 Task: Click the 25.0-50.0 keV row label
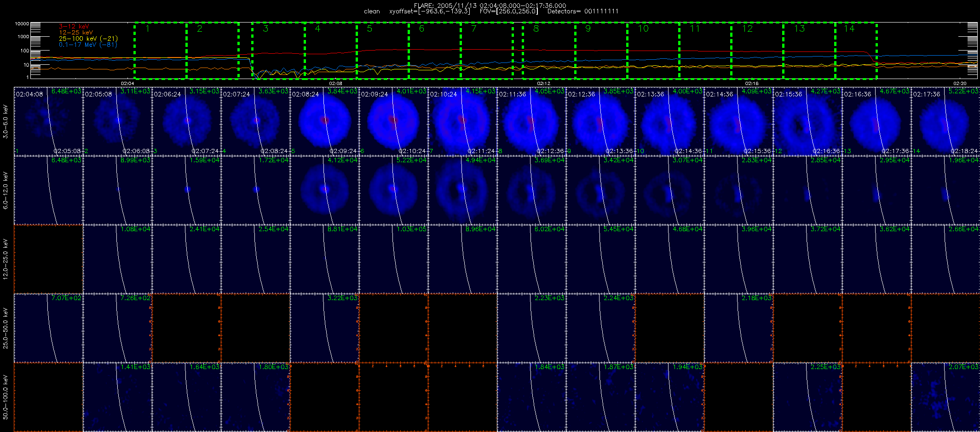tap(6, 328)
